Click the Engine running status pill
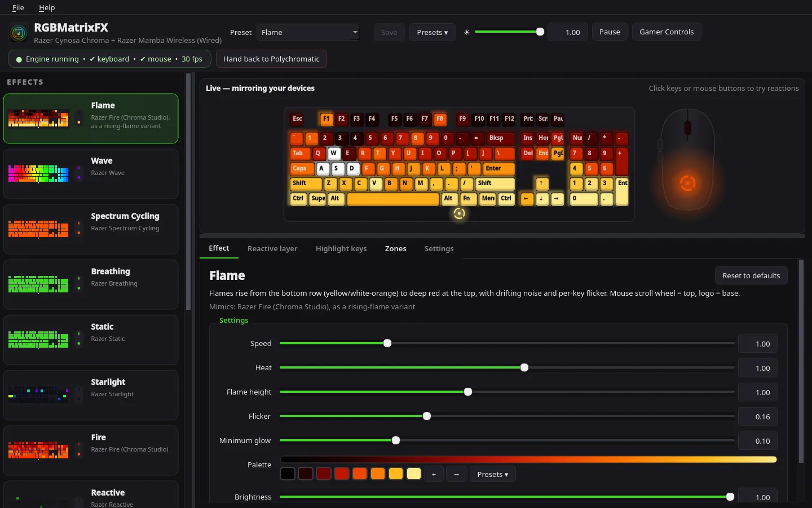 click(x=109, y=59)
